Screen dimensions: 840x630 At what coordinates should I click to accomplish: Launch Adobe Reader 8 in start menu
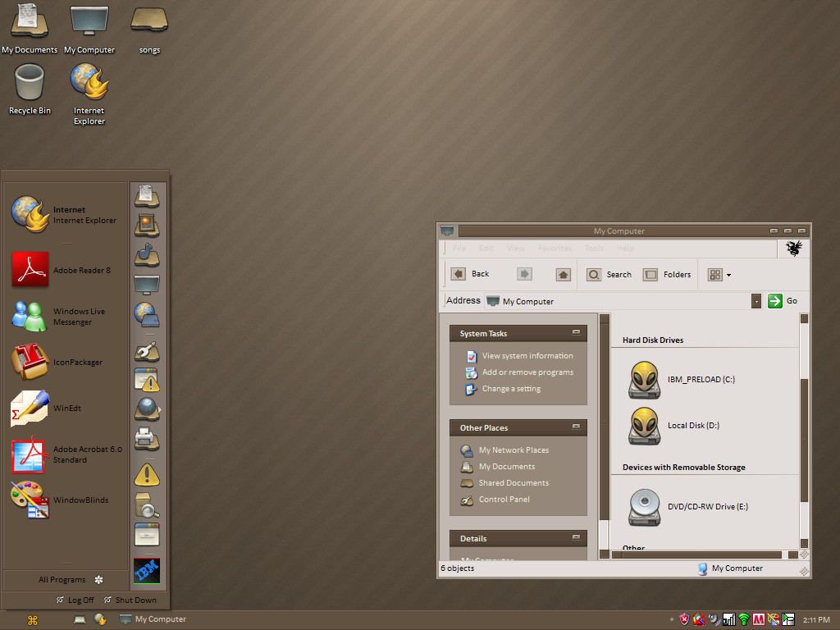pyautogui.click(x=61, y=270)
